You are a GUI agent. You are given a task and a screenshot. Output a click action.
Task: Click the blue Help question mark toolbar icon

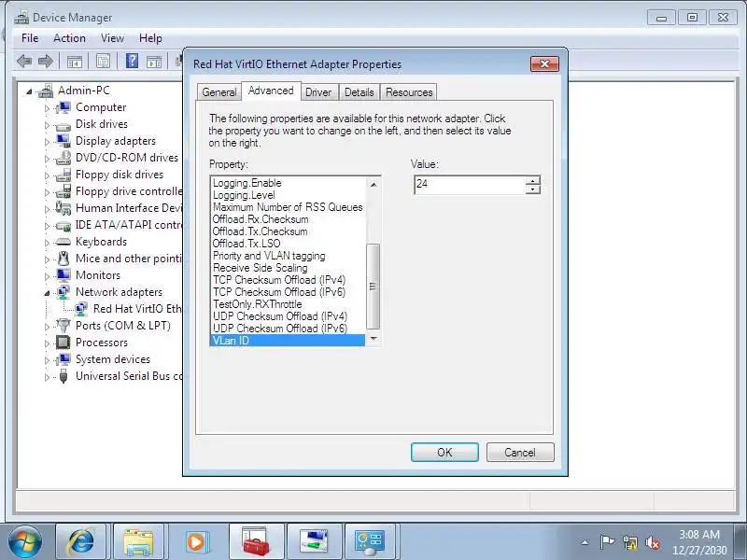pos(132,61)
